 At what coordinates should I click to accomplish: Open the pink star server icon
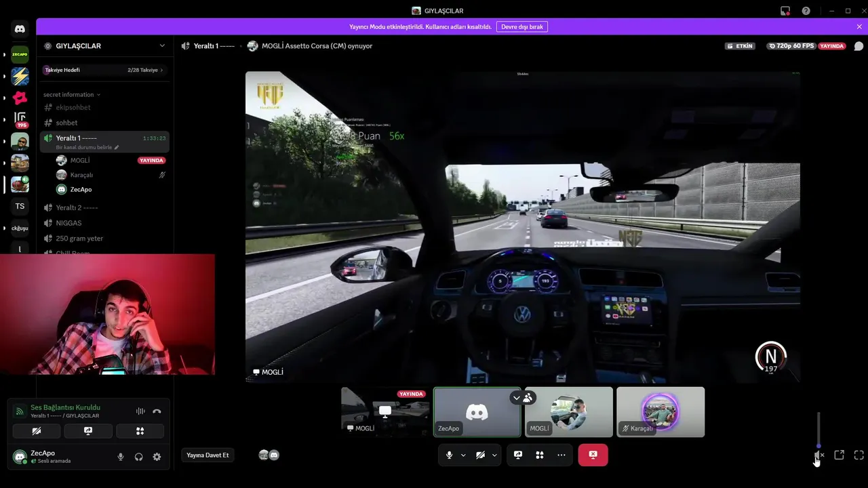click(20, 98)
